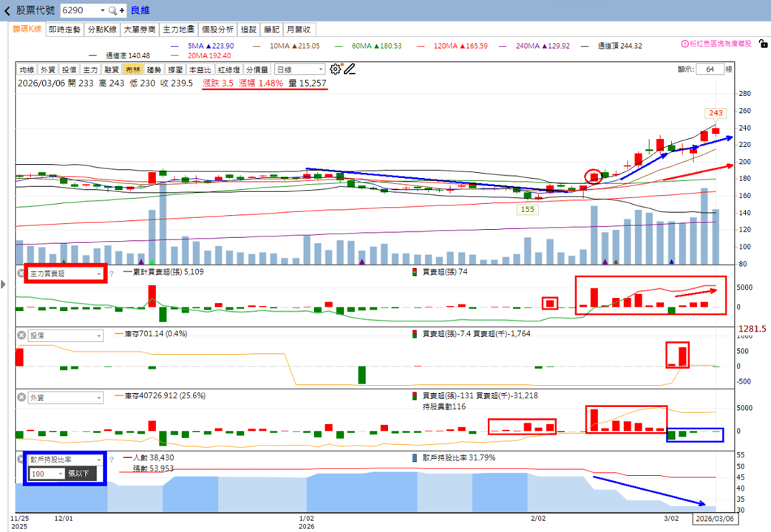Click the plus icon next to search
This screenshot has height=532, width=771.
click(122, 10)
